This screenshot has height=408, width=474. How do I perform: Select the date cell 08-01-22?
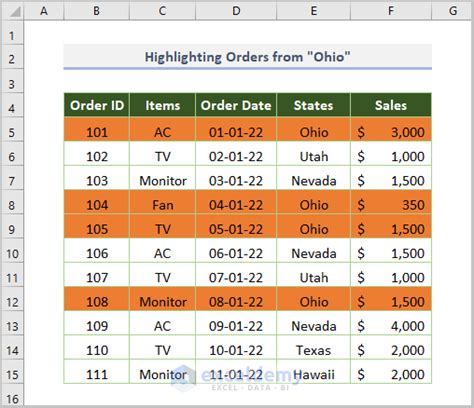point(236,299)
